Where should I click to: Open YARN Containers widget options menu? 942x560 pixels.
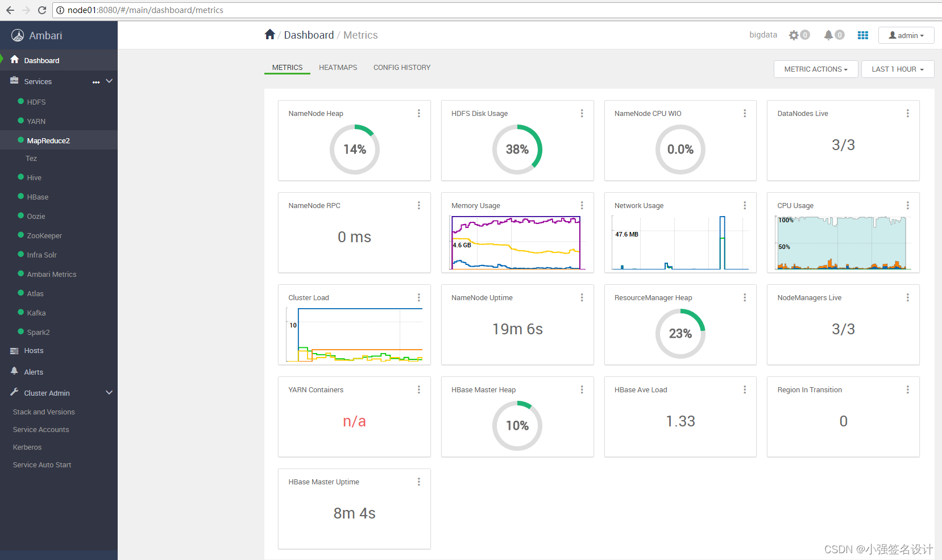[419, 389]
